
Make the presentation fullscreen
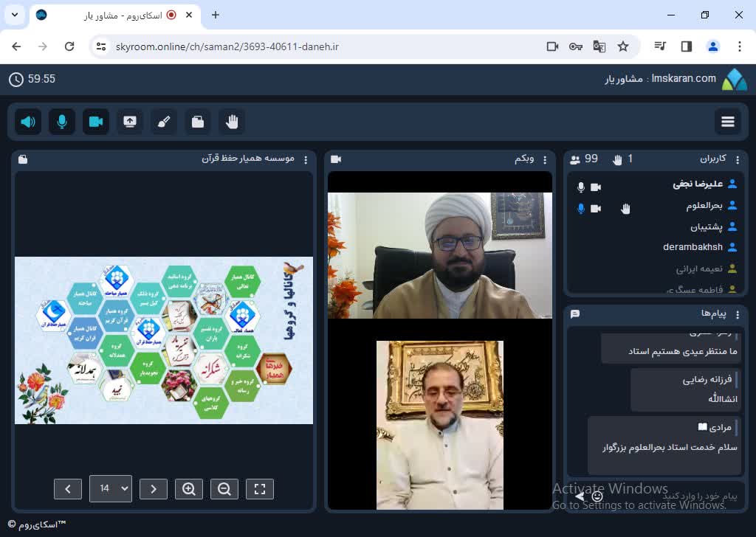coord(260,489)
